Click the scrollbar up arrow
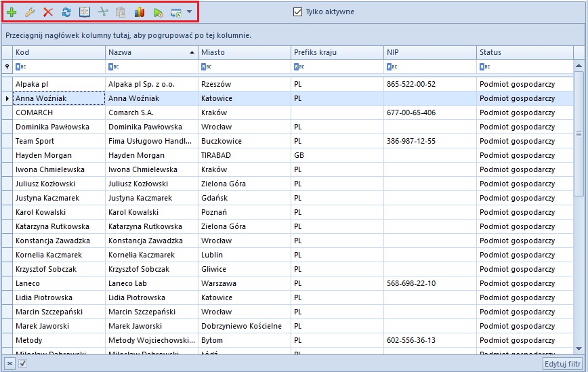This screenshot has width=588, height=372. (579, 66)
